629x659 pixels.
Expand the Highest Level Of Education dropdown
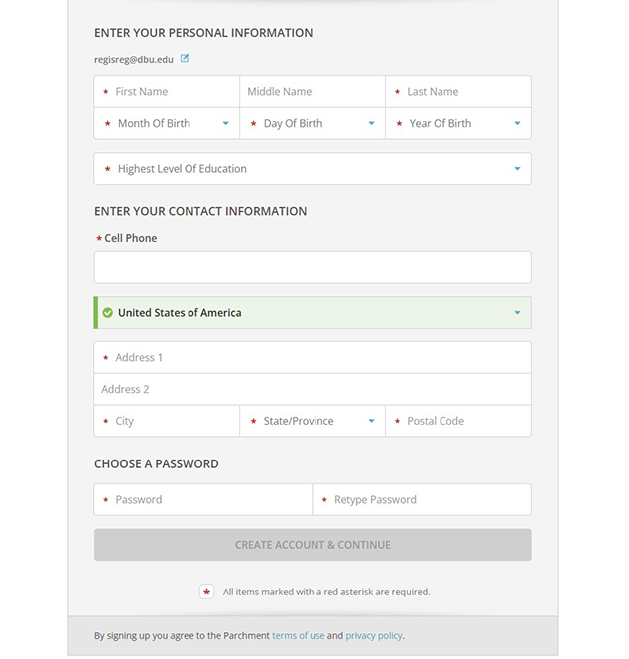[x=312, y=169]
